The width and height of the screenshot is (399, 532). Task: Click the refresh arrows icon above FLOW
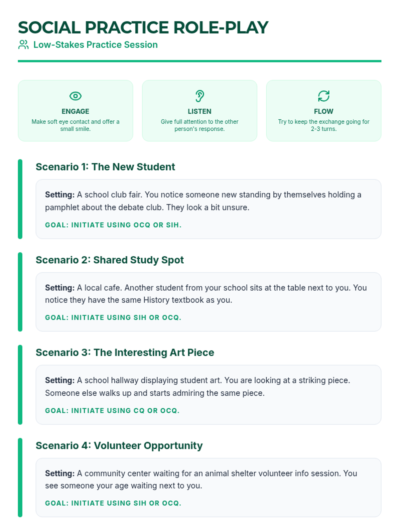pyautogui.click(x=324, y=96)
